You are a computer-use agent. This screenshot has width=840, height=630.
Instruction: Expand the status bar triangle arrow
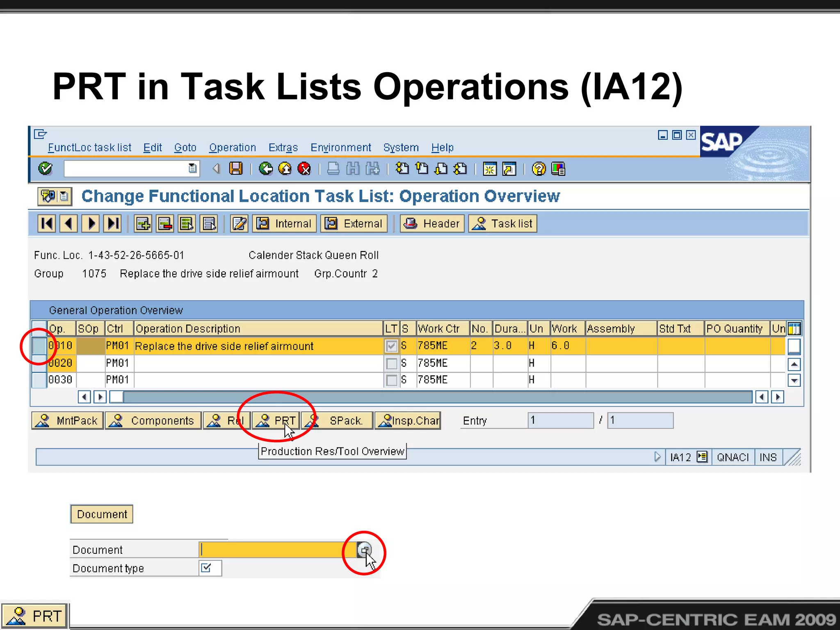tap(657, 457)
